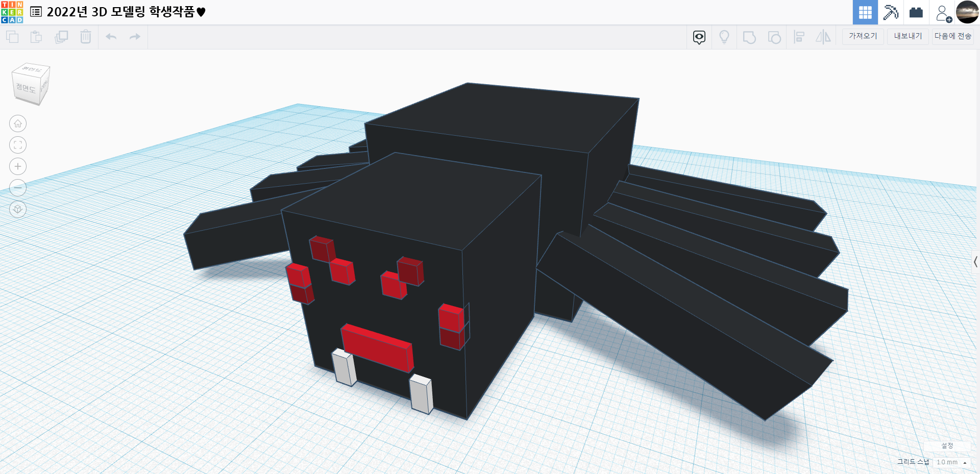
Task: Switch to the Blocks pickaxe mode
Action: (x=891, y=12)
